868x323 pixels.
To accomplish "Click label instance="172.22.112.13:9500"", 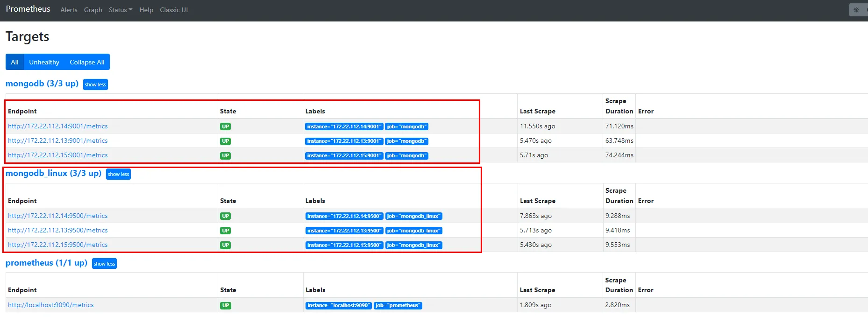I will point(344,231).
